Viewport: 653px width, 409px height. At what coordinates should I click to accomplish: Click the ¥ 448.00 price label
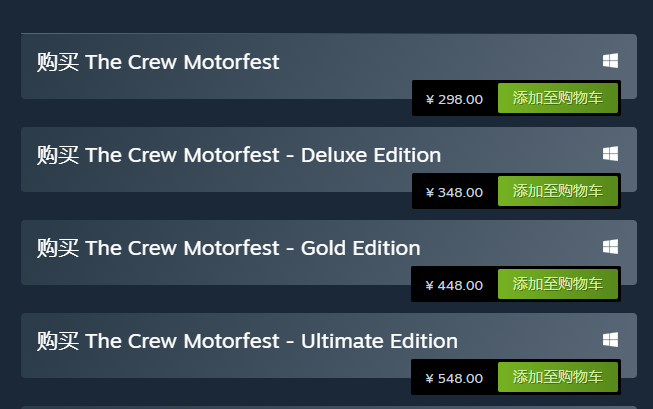[454, 285]
